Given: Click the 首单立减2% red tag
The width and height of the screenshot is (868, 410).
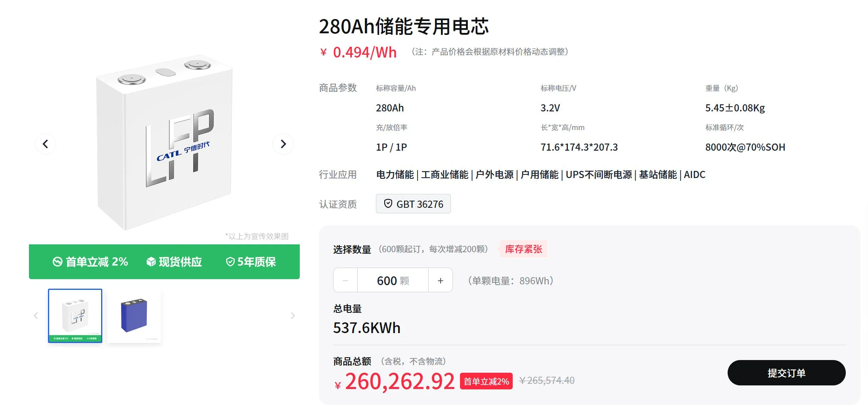Looking at the screenshot, I should tap(486, 381).
